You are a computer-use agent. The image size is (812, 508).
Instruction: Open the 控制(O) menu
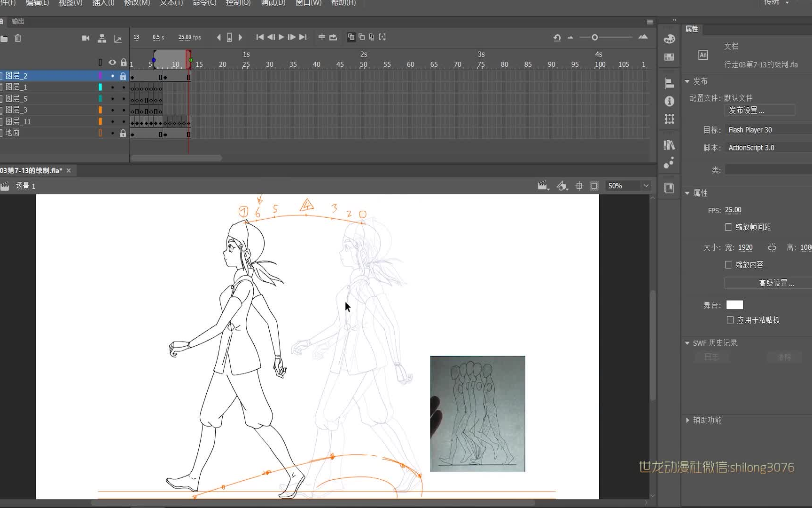click(x=238, y=3)
